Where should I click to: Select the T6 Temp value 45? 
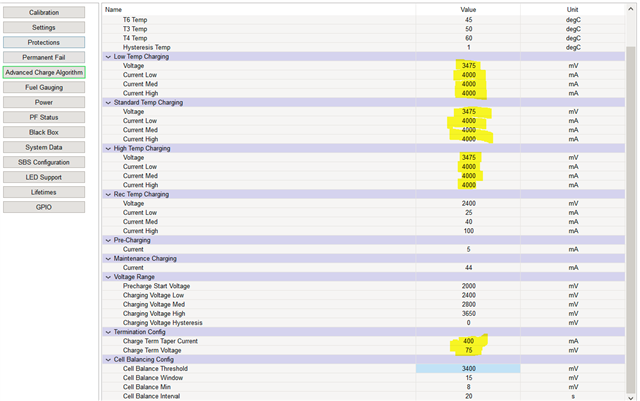tap(468, 20)
